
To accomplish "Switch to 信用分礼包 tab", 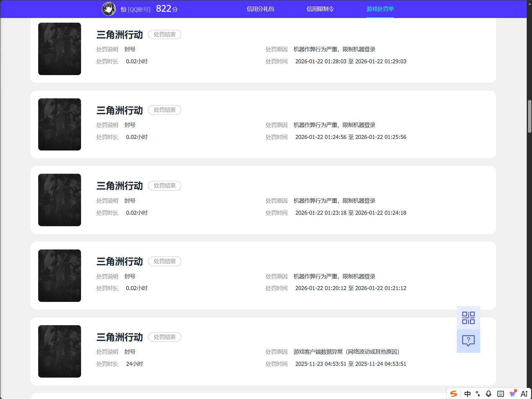I will point(260,9).
